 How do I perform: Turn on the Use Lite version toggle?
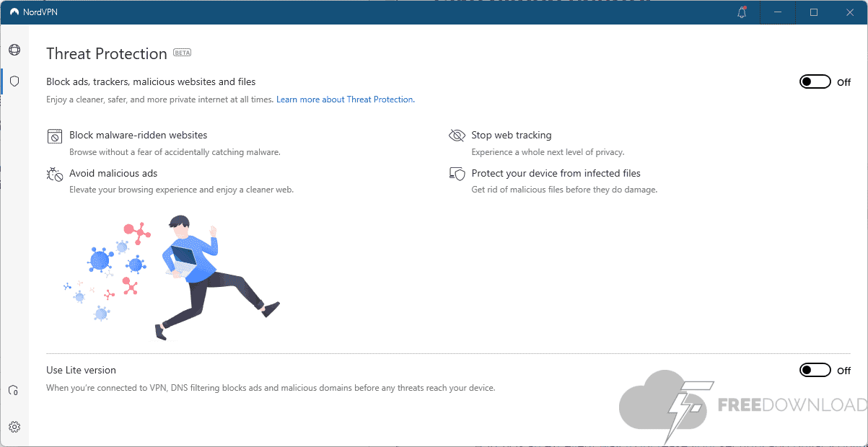coord(815,370)
